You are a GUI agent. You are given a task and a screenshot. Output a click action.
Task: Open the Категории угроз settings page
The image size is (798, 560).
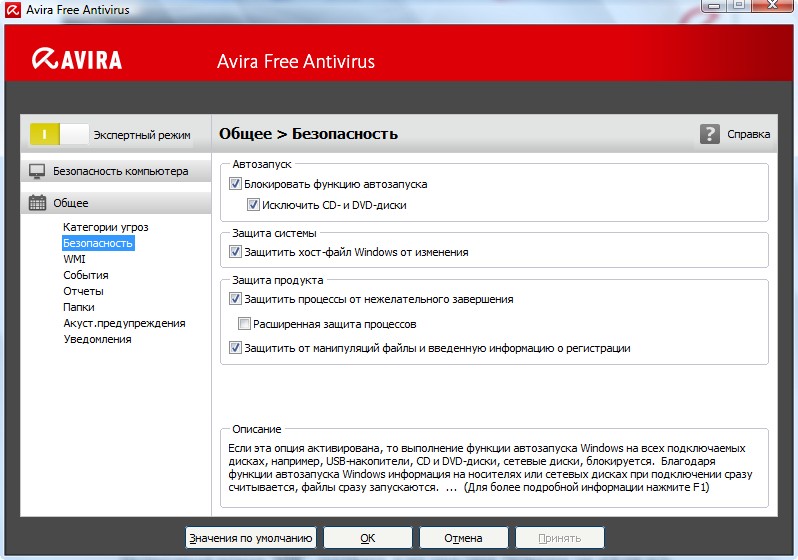pyautogui.click(x=106, y=227)
